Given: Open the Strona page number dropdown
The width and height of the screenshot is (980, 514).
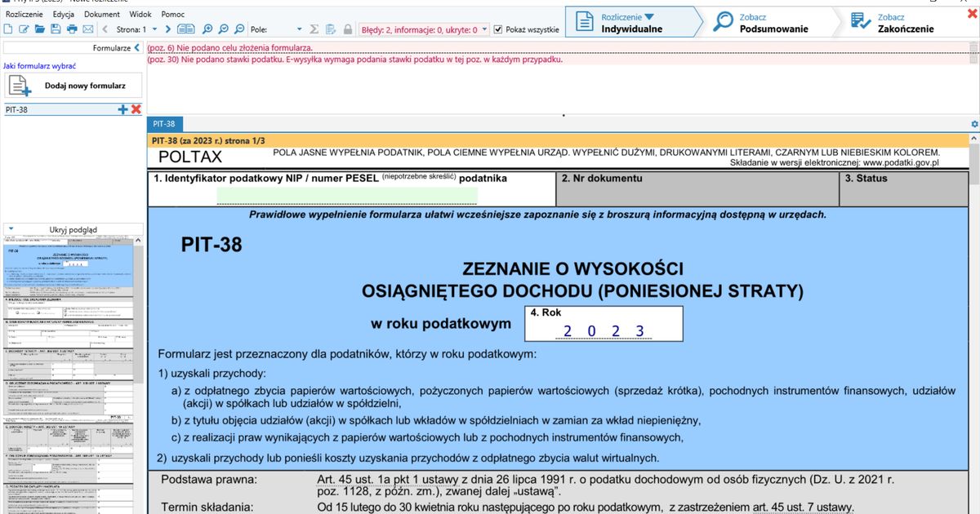Looking at the screenshot, I should coord(155,29).
